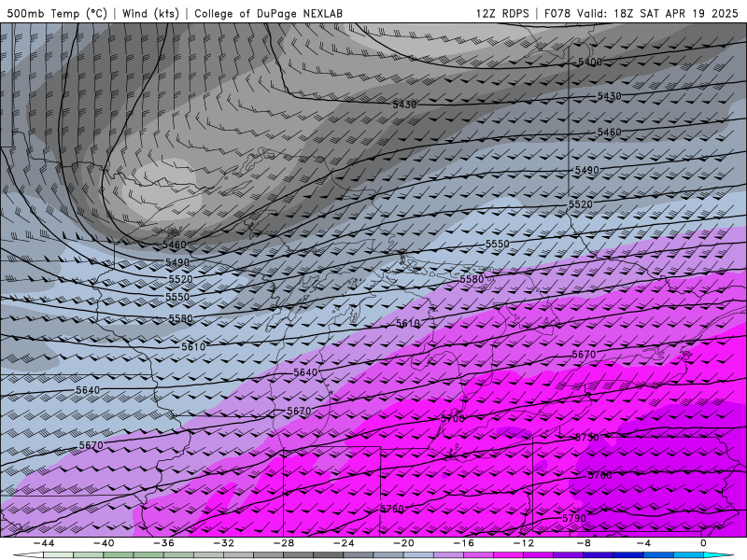This screenshot has width=747, height=560.
Task: Click the -8 colorbar scale value
Action: (x=584, y=543)
